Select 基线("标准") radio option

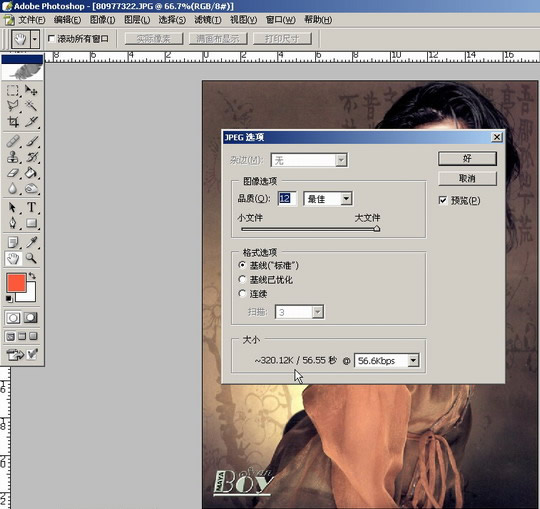click(x=242, y=265)
